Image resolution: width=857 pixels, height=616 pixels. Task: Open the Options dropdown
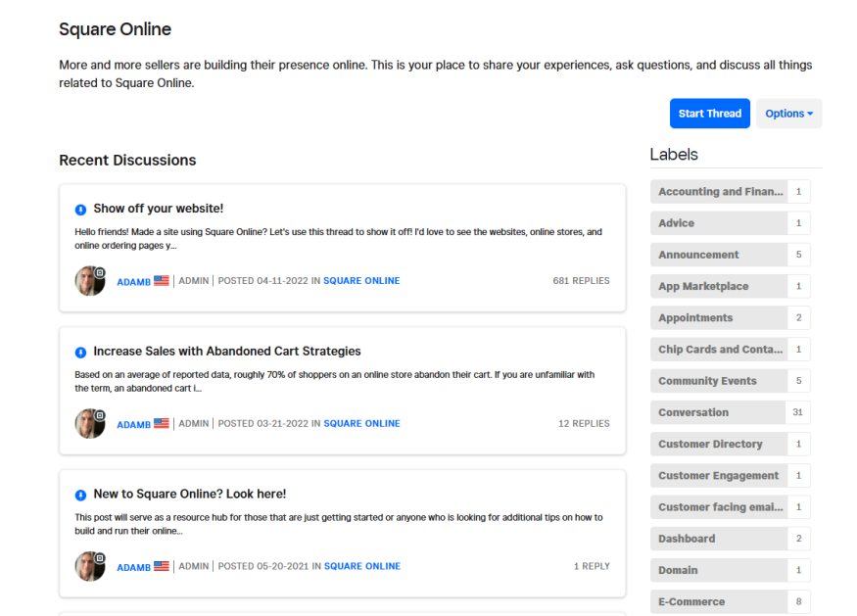(788, 114)
